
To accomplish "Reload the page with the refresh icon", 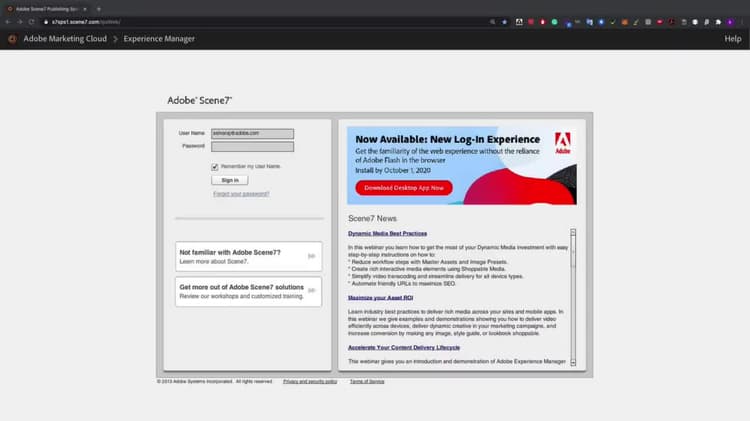I will click(32, 22).
